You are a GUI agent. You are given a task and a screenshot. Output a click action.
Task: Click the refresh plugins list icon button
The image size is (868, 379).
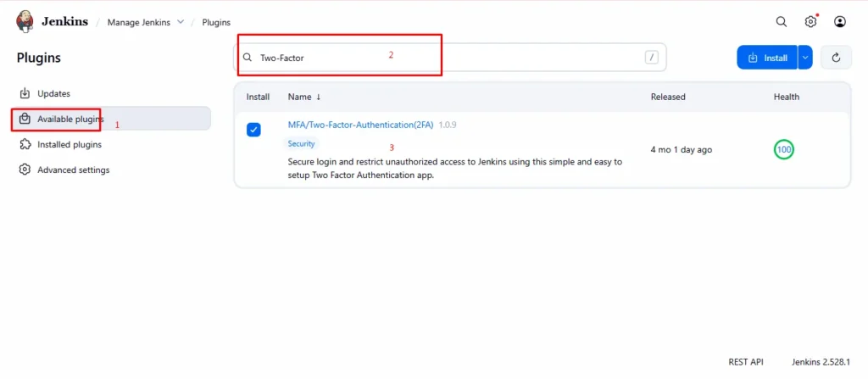pos(836,58)
